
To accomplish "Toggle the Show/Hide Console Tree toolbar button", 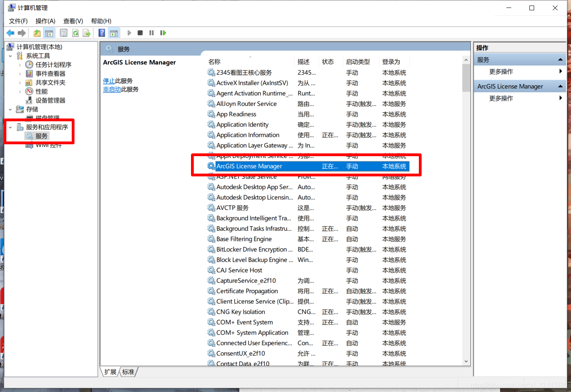I will (x=49, y=33).
